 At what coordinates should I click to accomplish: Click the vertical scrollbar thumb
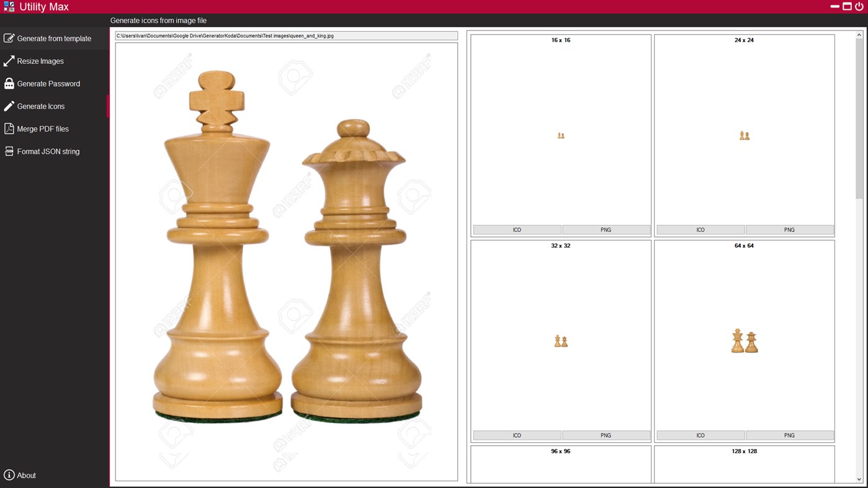coord(859,119)
